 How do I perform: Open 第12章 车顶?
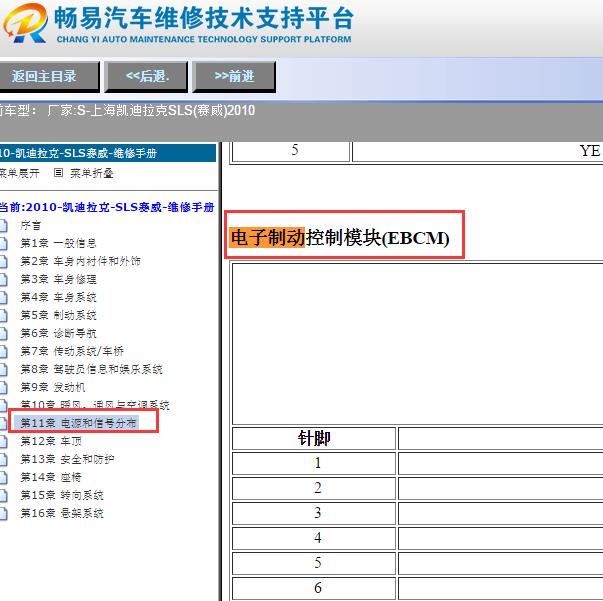pyautogui.click(x=51, y=441)
